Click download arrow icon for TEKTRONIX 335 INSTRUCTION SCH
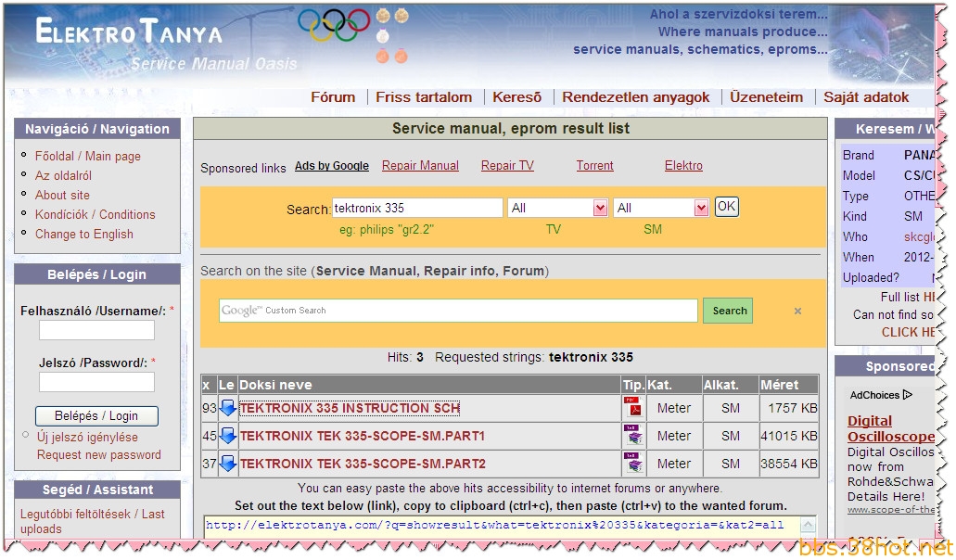956x560 pixels. (227, 408)
